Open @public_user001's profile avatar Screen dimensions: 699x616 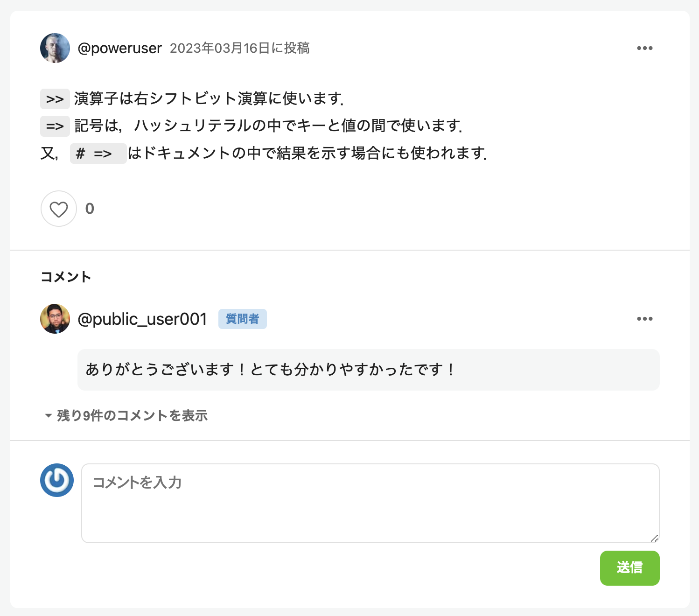pyautogui.click(x=55, y=319)
